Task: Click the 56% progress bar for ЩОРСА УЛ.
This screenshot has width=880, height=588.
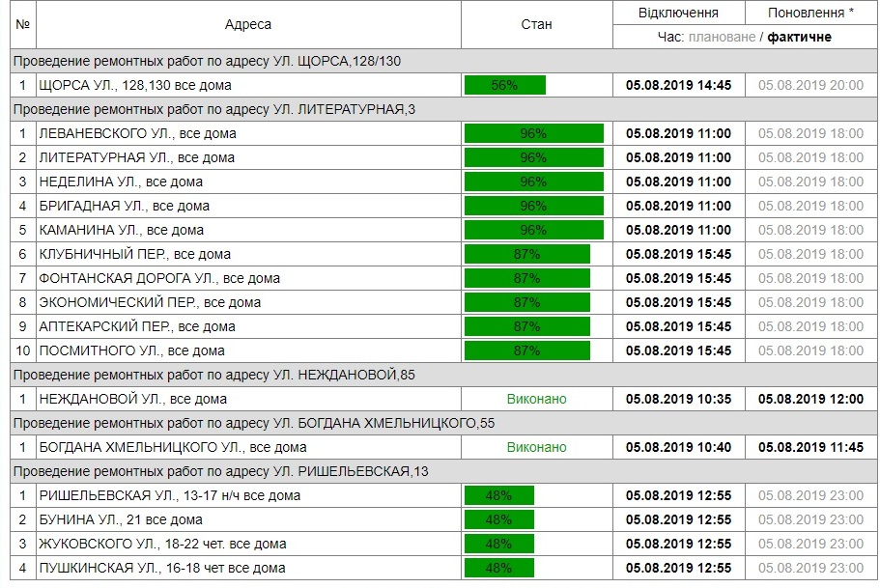Action: [x=504, y=85]
